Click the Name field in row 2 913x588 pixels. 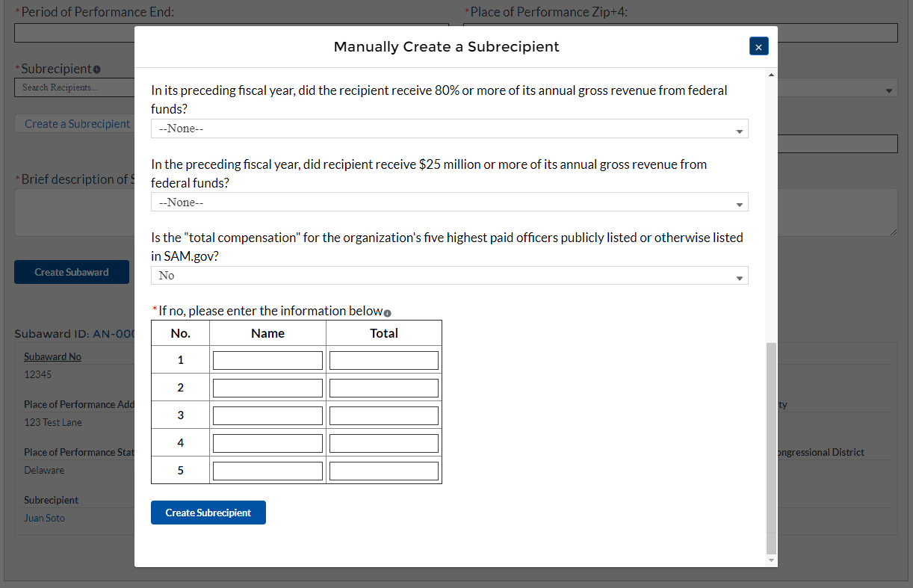pyautogui.click(x=267, y=389)
